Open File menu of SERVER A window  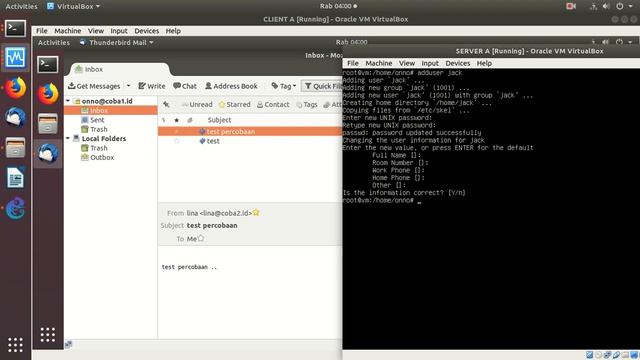coord(353,63)
